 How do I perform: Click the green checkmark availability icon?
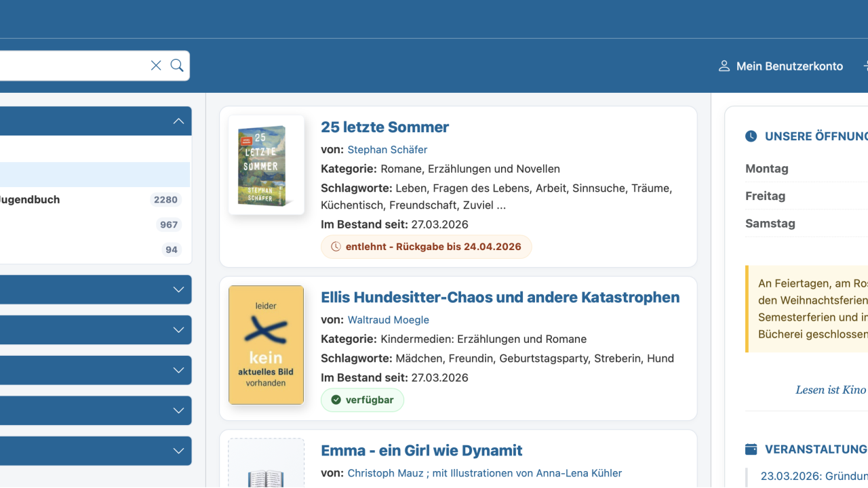tap(336, 400)
